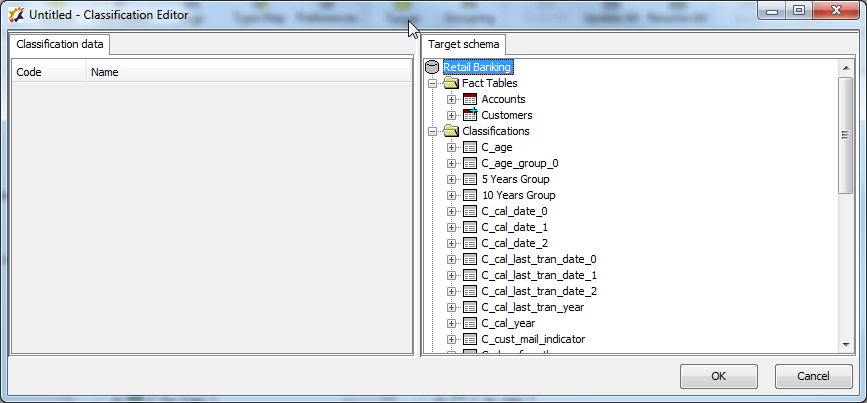Click the Accounts fact table icon
The image size is (867, 403).
[470, 99]
